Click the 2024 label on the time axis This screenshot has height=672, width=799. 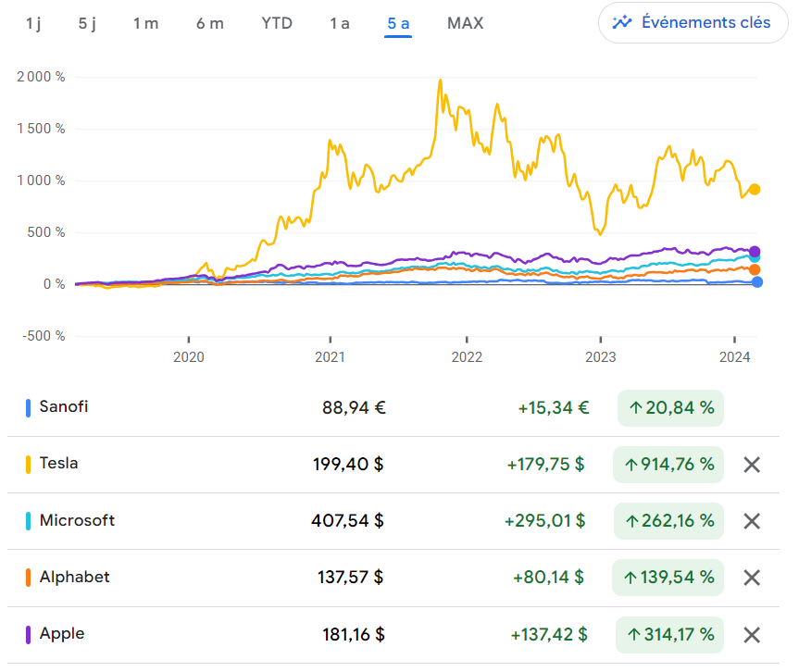(x=734, y=357)
